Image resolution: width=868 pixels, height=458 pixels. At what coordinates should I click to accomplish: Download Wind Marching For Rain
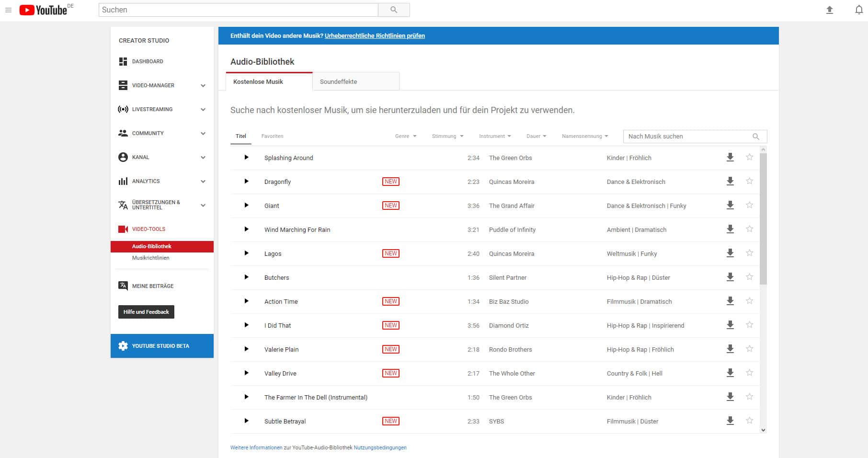(x=730, y=229)
